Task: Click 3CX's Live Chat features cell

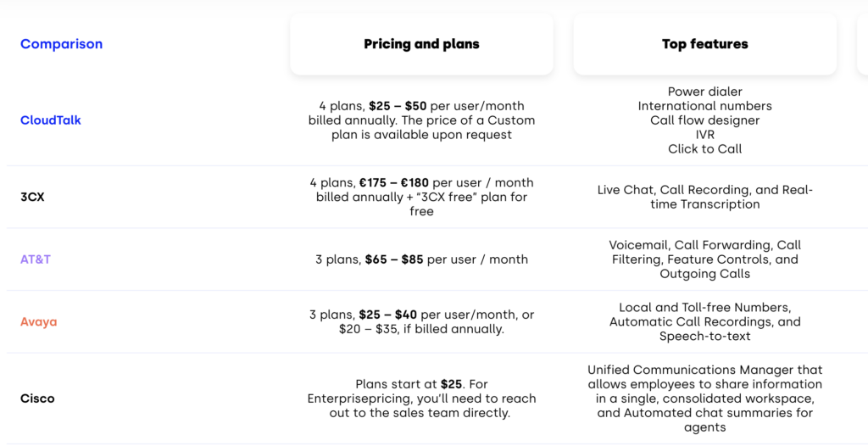Action: (x=704, y=197)
